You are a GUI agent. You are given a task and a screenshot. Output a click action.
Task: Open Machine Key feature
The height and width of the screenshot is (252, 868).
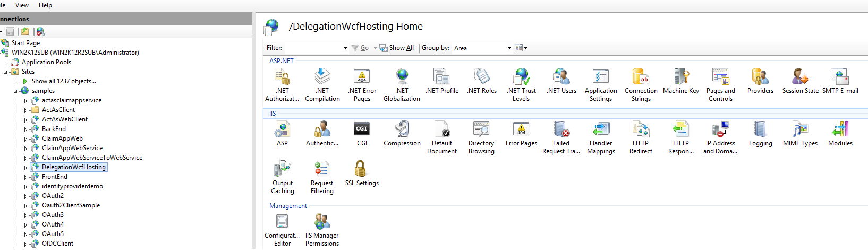681,81
